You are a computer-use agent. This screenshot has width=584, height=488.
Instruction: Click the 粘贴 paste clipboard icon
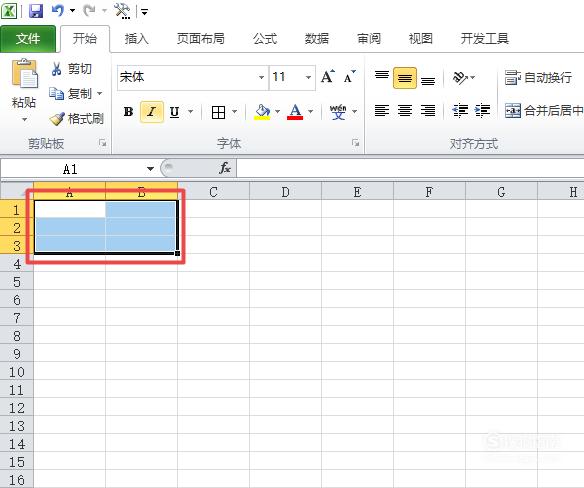pos(25,74)
